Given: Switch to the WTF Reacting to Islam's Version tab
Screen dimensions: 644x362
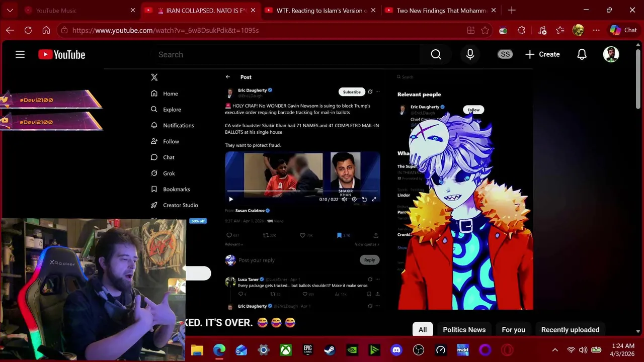Looking at the screenshot, I should (x=317, y=10).
